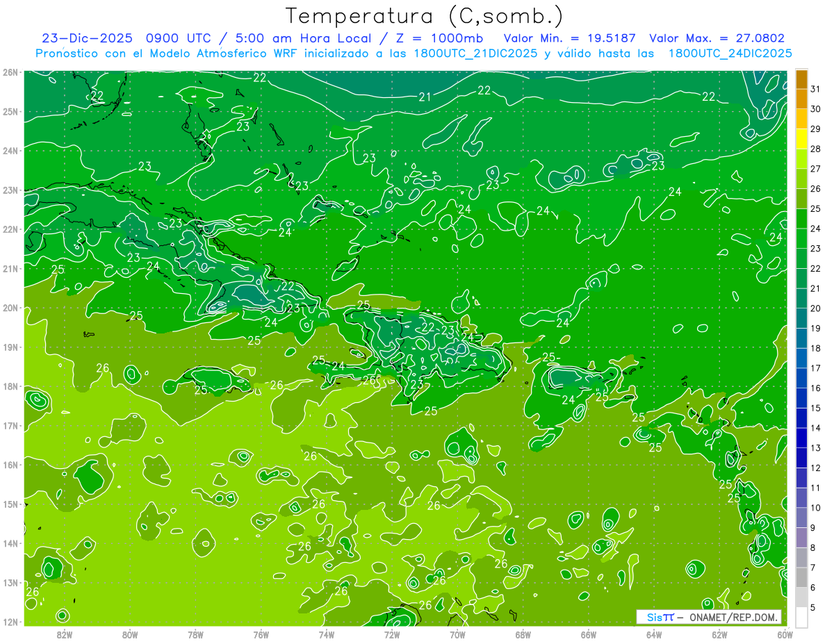Click the "29" label on the color scale
The width and height of the screenshot is (834, 644).
[x=816, y=129]
